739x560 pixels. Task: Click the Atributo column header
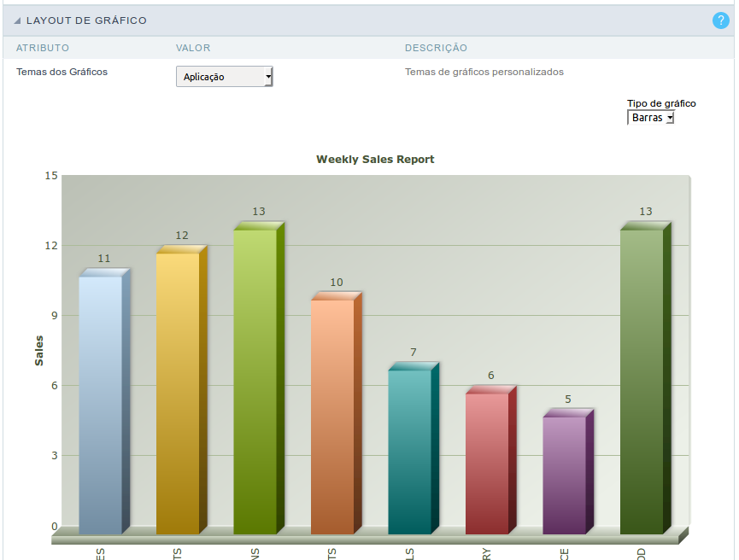(x=43, y=48)
